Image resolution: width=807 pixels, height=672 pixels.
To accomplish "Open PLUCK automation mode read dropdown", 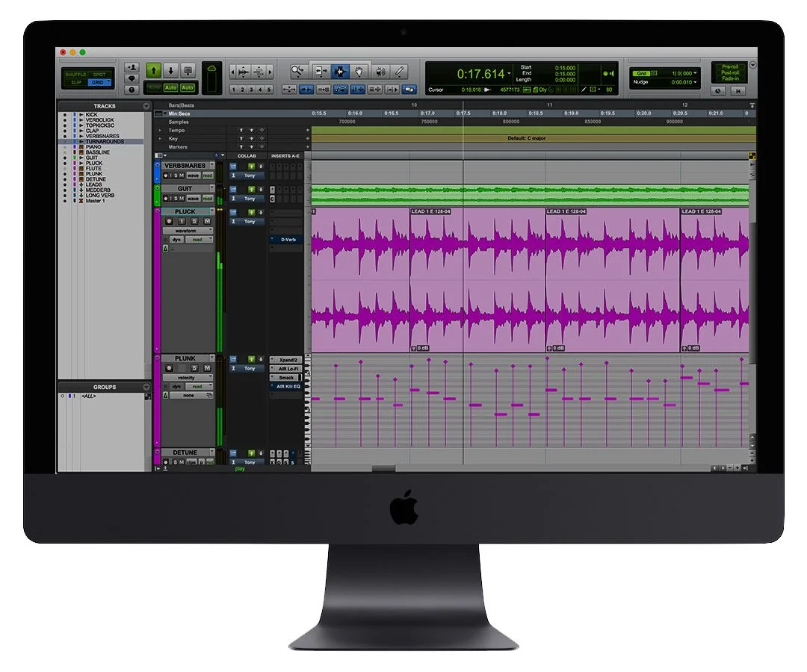I will pos(200,240).
